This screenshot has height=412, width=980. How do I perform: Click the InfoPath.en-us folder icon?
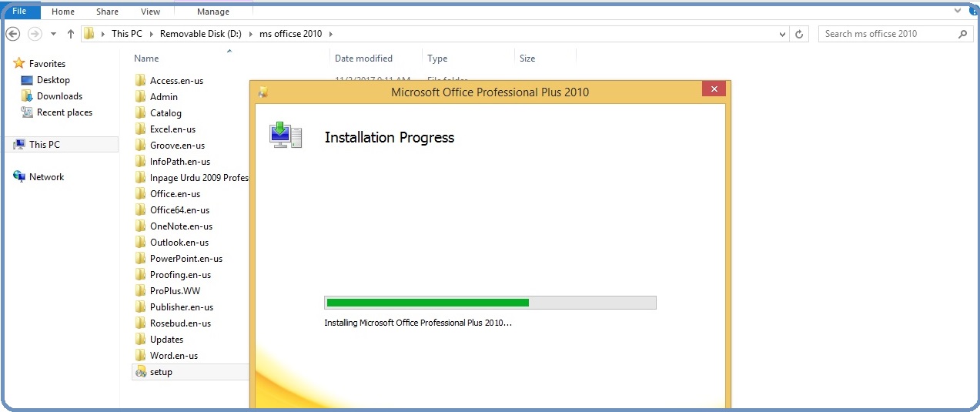[140, 161]
